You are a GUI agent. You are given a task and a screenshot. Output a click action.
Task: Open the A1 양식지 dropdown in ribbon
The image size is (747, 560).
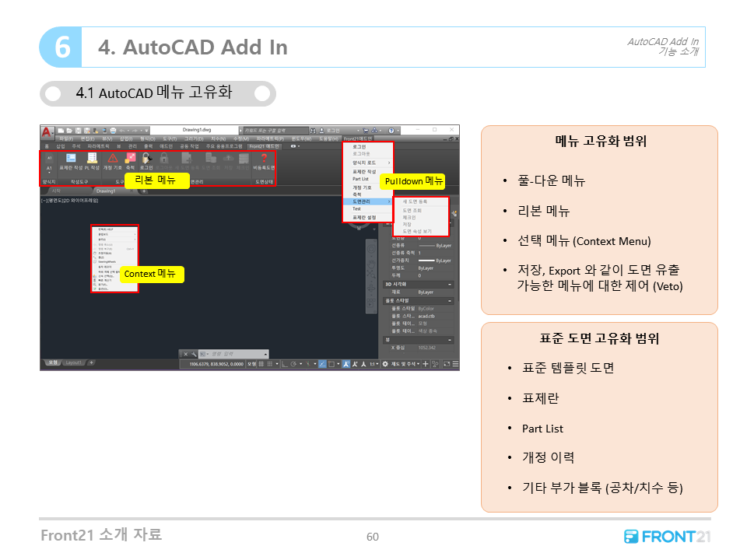49,170
